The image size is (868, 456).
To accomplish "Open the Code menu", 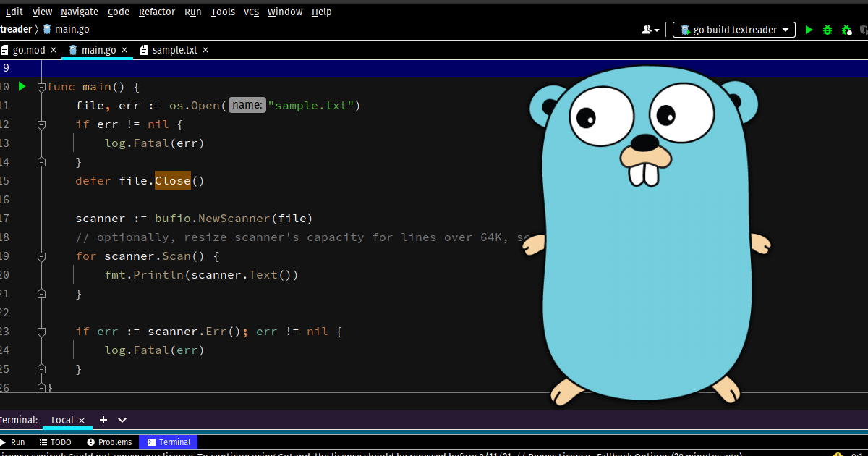I will pos(119,12).
